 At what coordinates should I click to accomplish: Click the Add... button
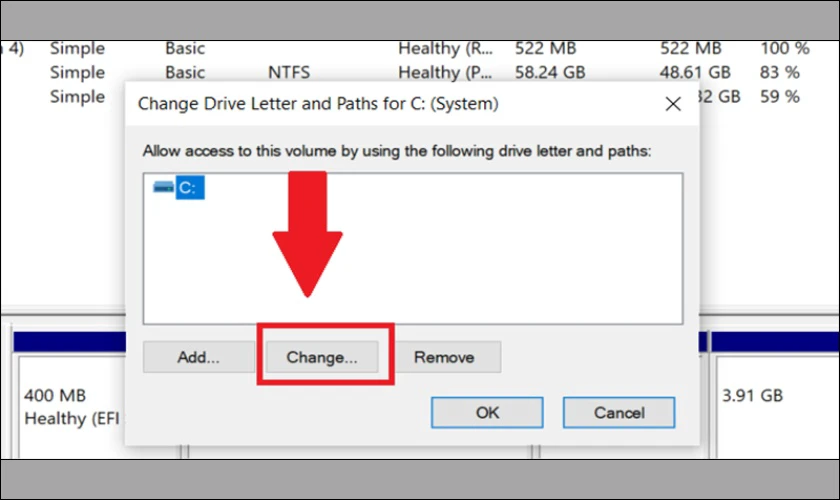click(x=199, y=357)
